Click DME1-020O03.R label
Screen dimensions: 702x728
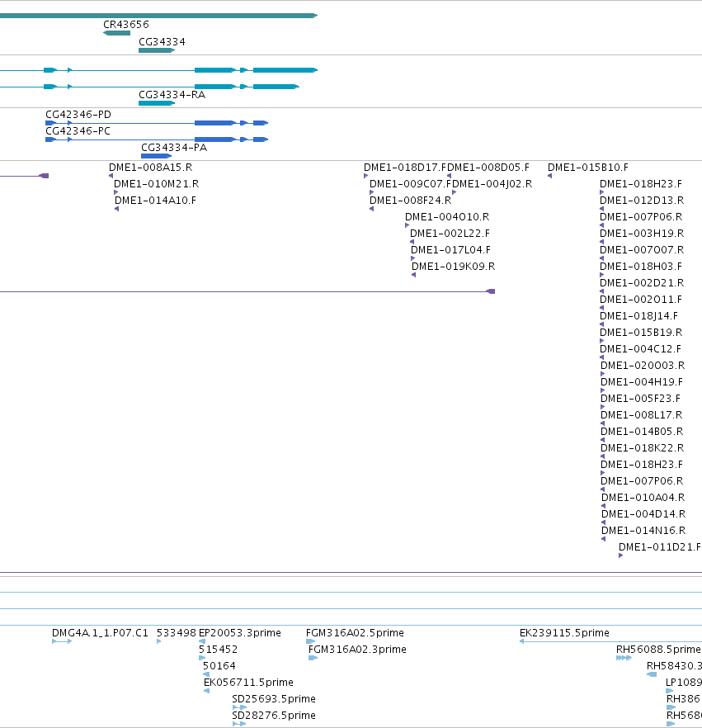point(643,366)
